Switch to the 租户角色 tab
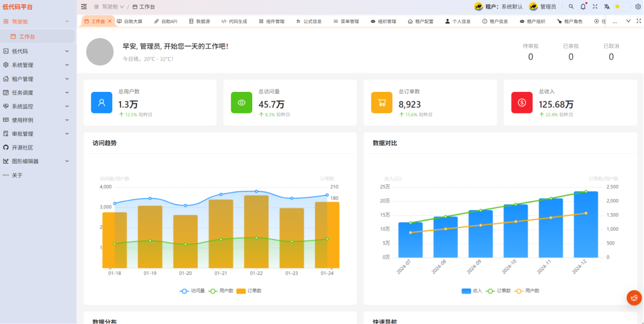This screenshot has width=644, height=324. point(569,21)
